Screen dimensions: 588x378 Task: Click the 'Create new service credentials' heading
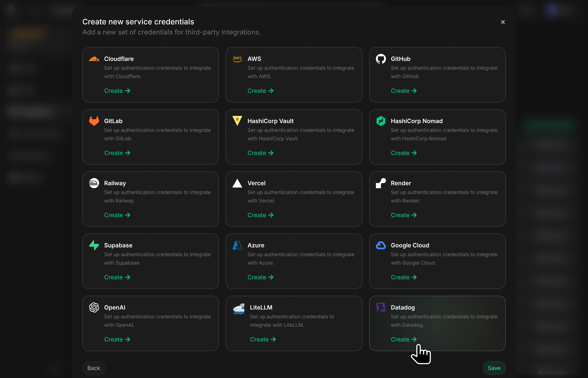(x=138, y=22)
